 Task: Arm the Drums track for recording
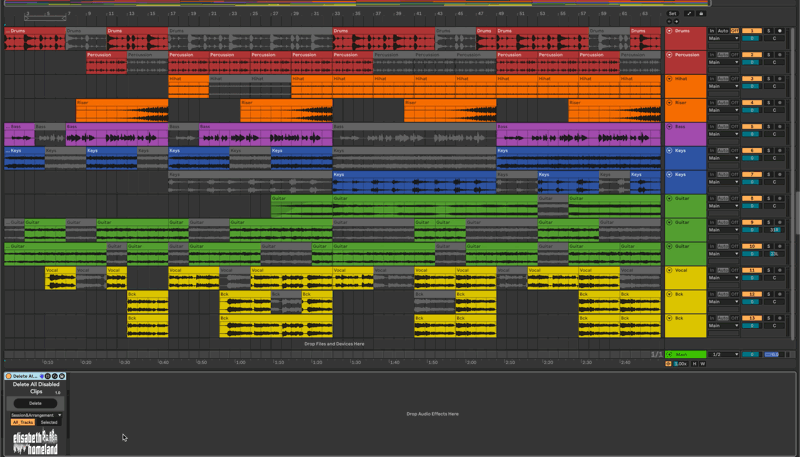(x=780, y=31)
